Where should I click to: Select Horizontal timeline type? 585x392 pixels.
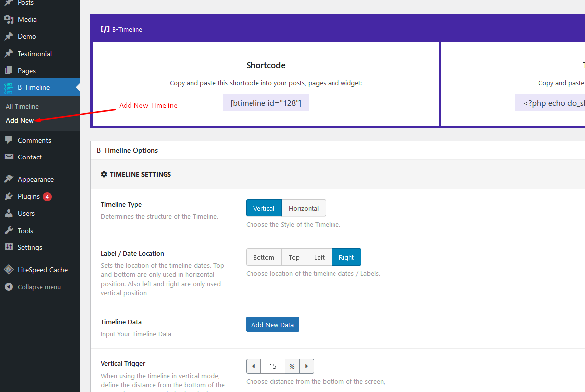coord(303,208)
